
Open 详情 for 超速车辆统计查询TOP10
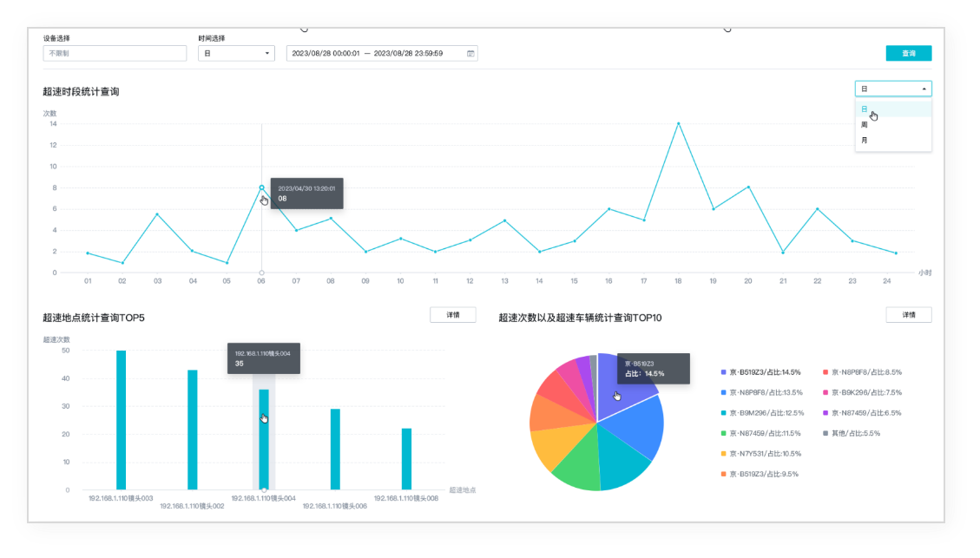pyautogui.click(x=908, y=315)
